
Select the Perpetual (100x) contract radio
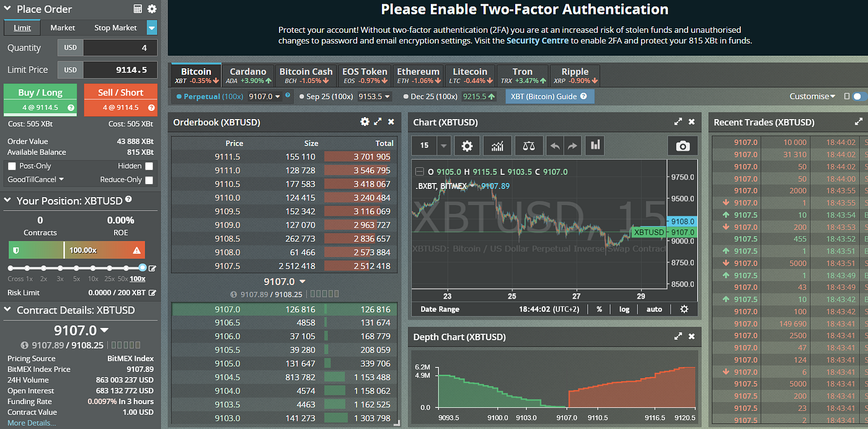179,97
